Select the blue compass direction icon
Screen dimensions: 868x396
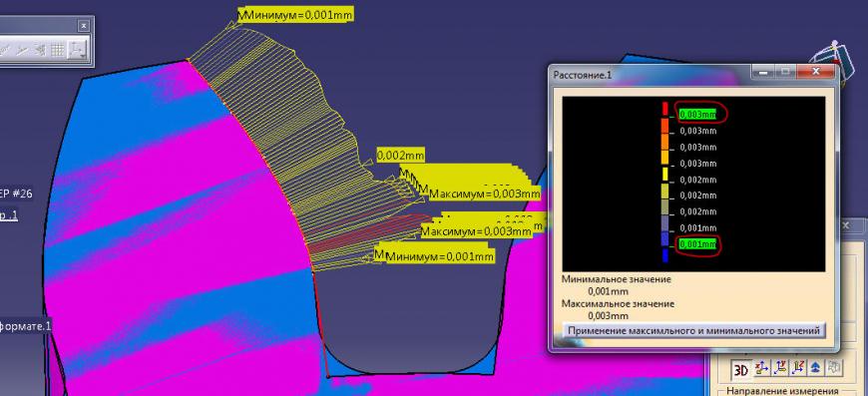815,367
